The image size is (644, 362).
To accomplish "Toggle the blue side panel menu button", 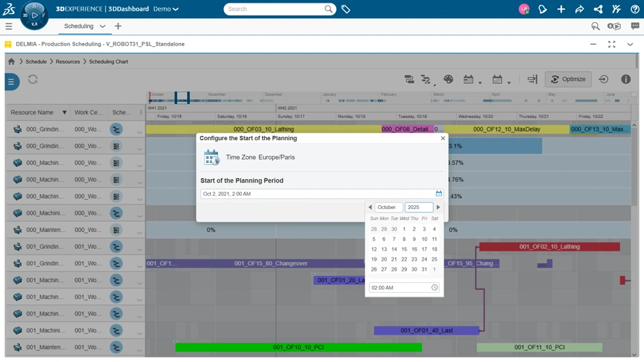I will point(11,82).
